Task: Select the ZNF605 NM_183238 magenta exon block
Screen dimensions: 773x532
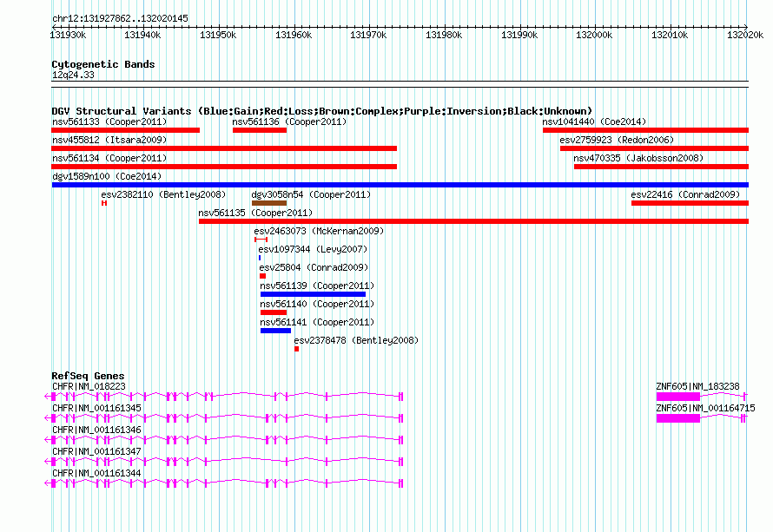Action: pos(678,397)
